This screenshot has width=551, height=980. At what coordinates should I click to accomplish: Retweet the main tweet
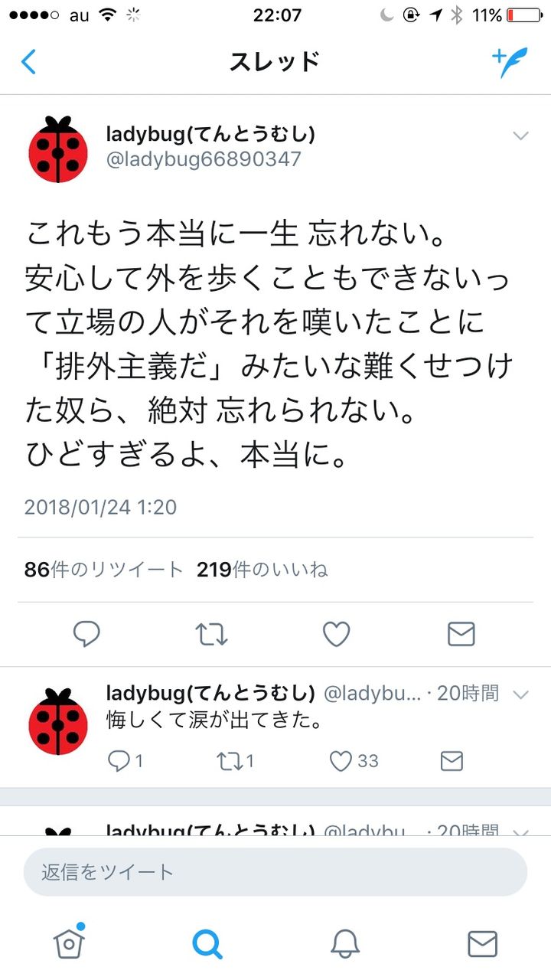tap(211, 634)
